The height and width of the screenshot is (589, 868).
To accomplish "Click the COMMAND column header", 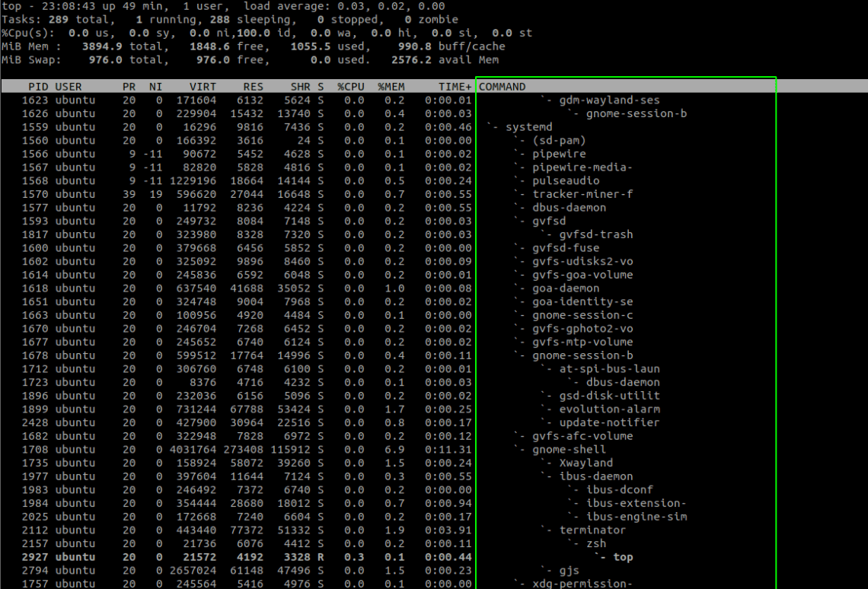I will click(x=502, y=87).
